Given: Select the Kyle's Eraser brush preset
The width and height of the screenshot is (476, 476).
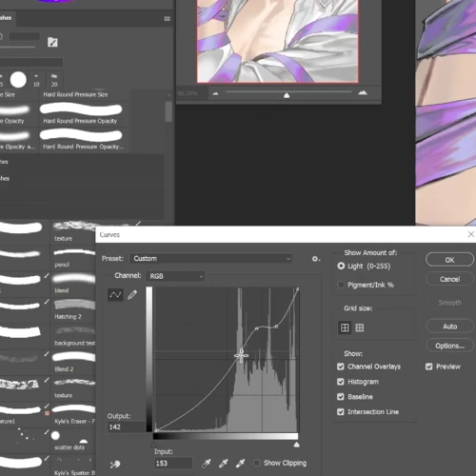Looking at the screenshot, I should [73, 414].
